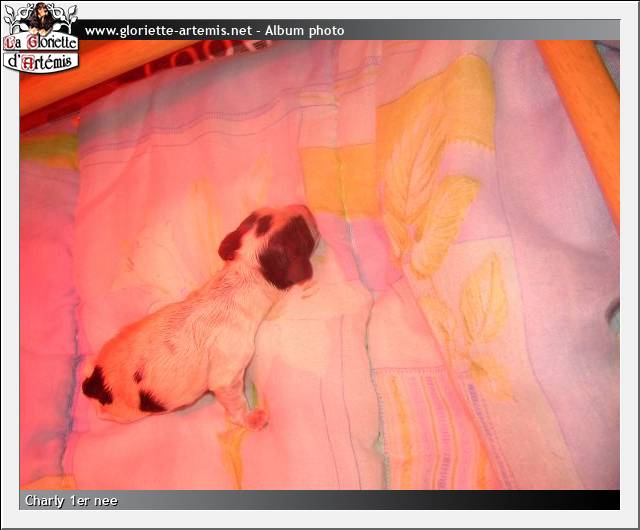Screen dimensions: 640x530
Task: Click the puppy's dark brown head
Action: [290, 250]
